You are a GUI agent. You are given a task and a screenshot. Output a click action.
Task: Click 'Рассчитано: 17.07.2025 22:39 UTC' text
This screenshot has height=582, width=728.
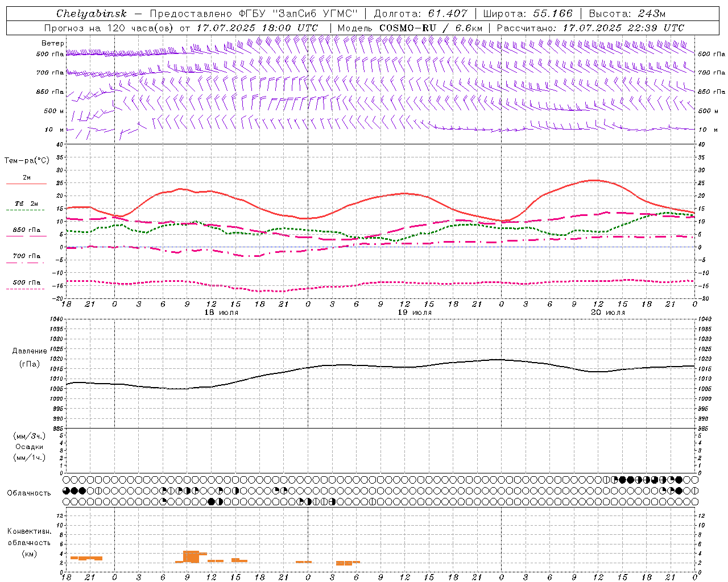590,28
